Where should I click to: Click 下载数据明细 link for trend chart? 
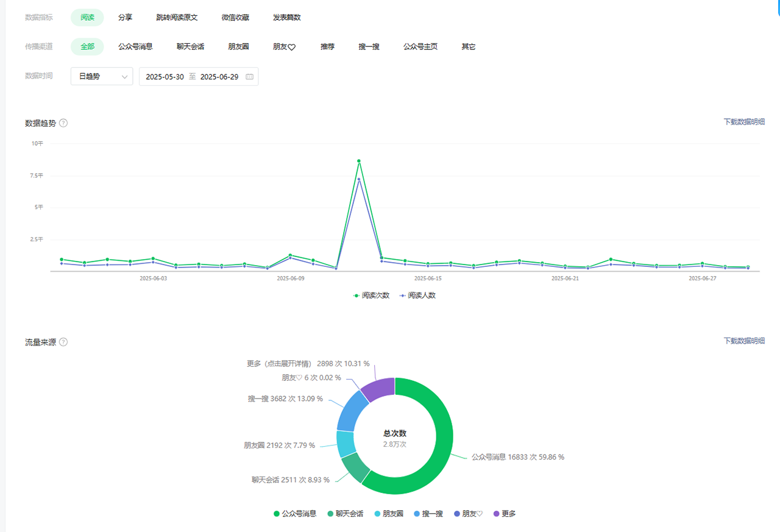coord(743,122)
